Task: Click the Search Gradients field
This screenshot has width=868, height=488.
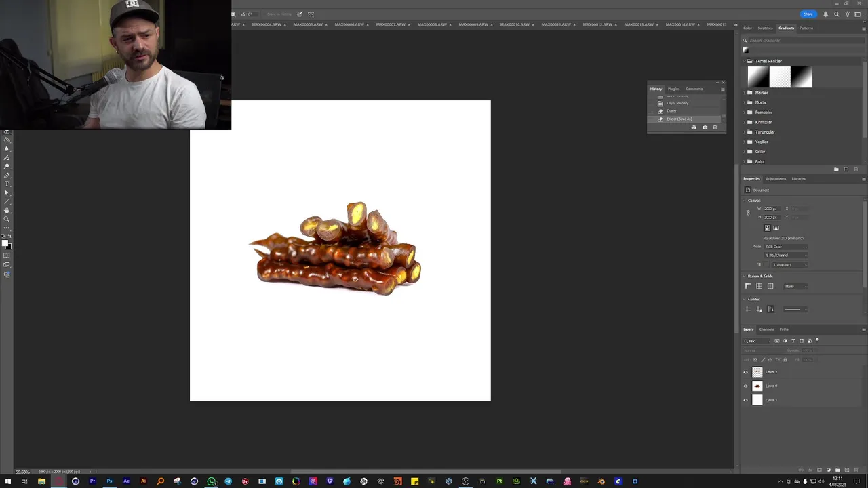Action: coord(806,41)
